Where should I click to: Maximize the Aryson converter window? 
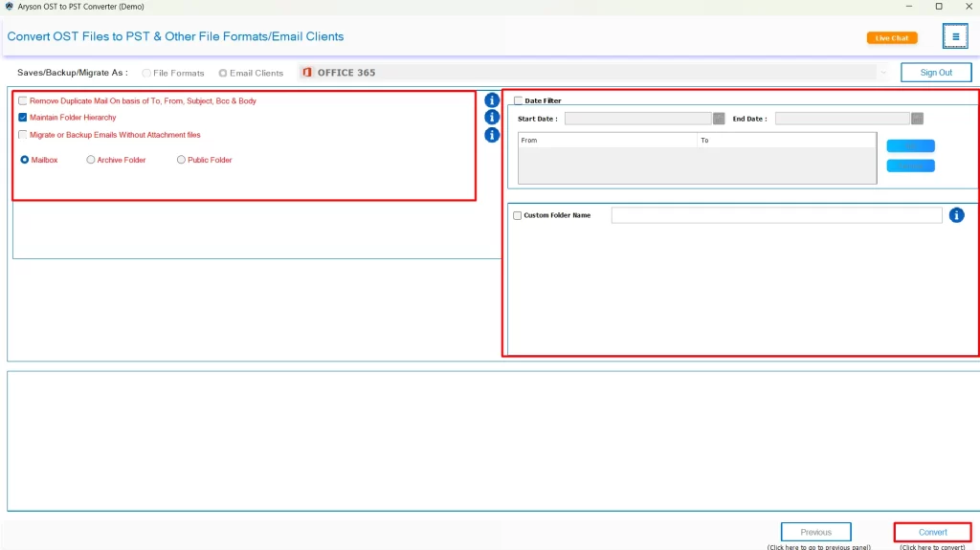939,7
